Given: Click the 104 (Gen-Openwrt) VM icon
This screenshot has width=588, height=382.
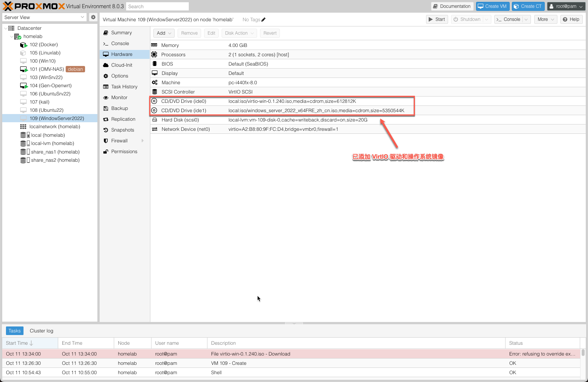Looking at the screenshot, I should pos(24,86).
